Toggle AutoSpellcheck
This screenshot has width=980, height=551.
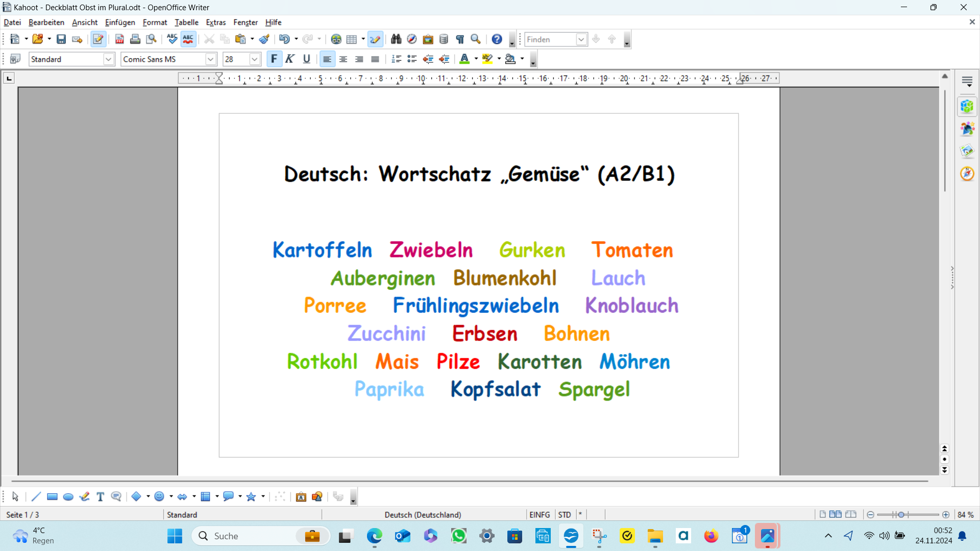point(188,39)
